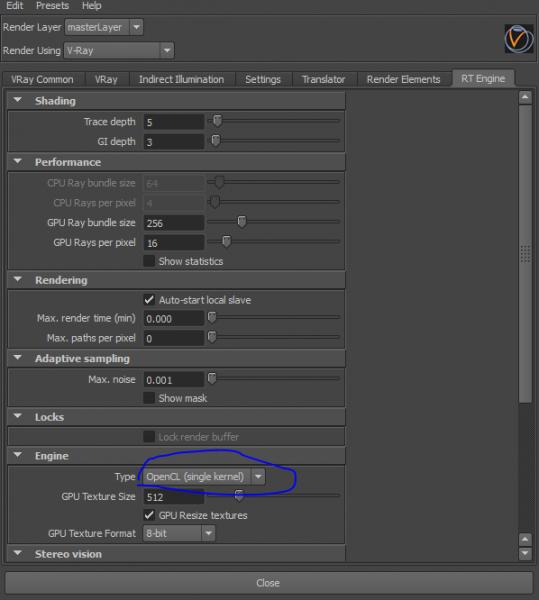Collapse the Stereo vision section
Image resolution: width=539 pixels, height=600 pixels.
click(x=18, y=553)
